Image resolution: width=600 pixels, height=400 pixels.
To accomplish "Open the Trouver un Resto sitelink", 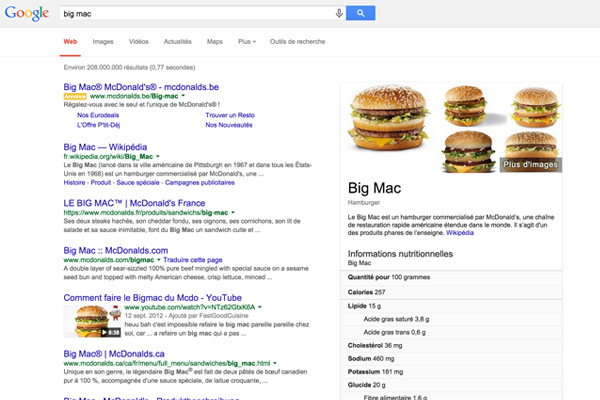I will 230,115.
